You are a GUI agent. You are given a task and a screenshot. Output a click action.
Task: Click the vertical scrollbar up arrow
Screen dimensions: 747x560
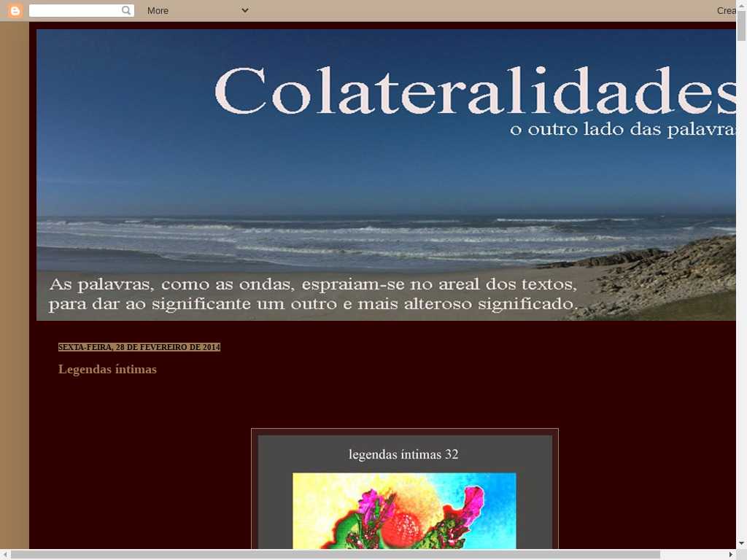[x=741, y=4]
